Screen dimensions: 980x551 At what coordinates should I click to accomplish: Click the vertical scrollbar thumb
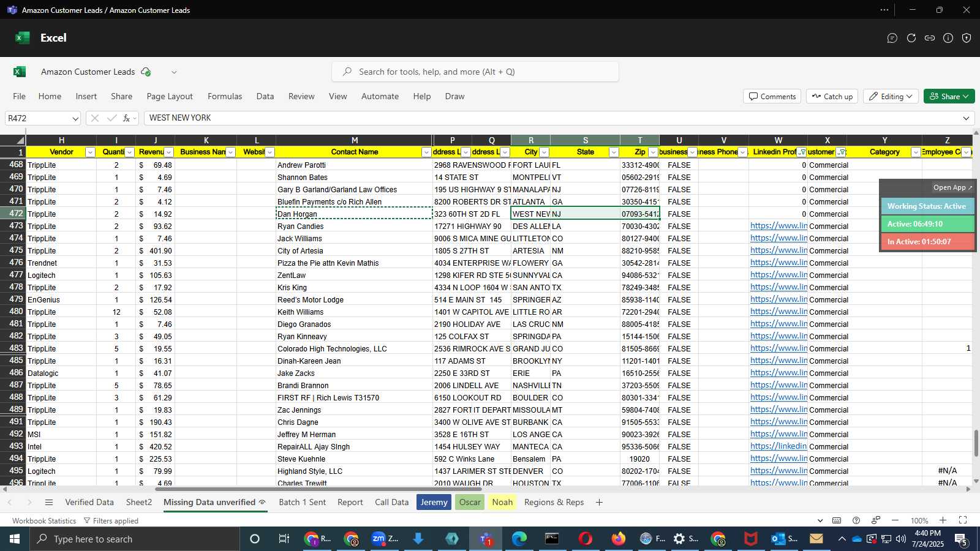[x=976, y=443]
